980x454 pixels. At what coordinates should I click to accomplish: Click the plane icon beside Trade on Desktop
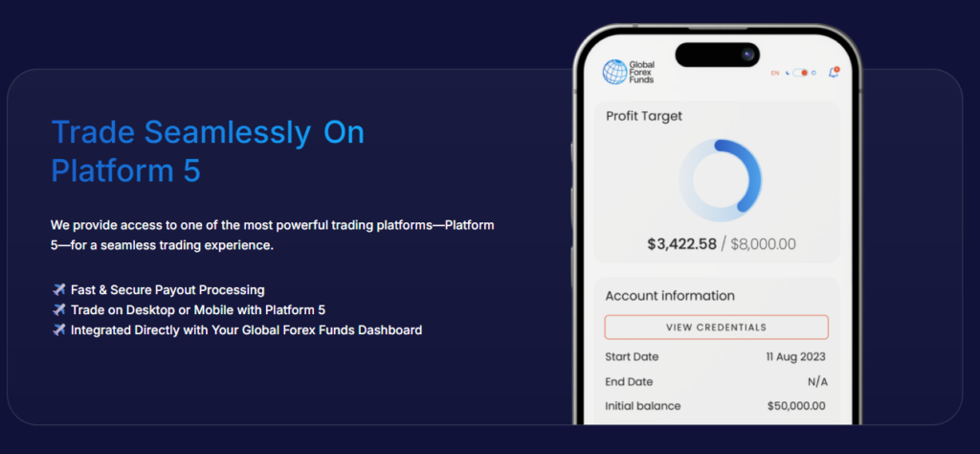(x=58, y=309)
